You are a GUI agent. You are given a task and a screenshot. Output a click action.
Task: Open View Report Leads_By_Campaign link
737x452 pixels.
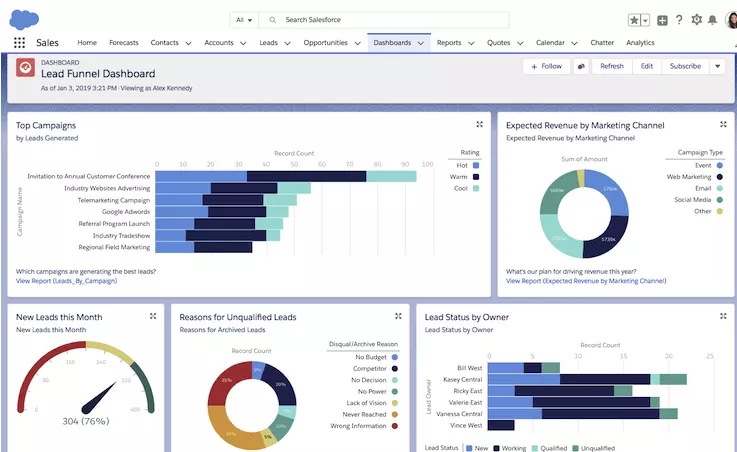coord(66,281)
